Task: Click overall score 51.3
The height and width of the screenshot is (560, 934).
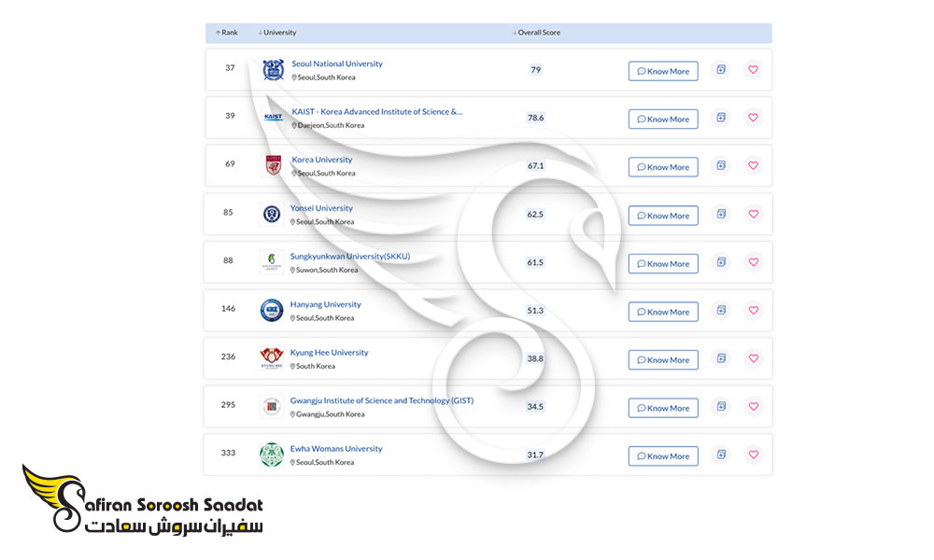Action: [535, 311]
